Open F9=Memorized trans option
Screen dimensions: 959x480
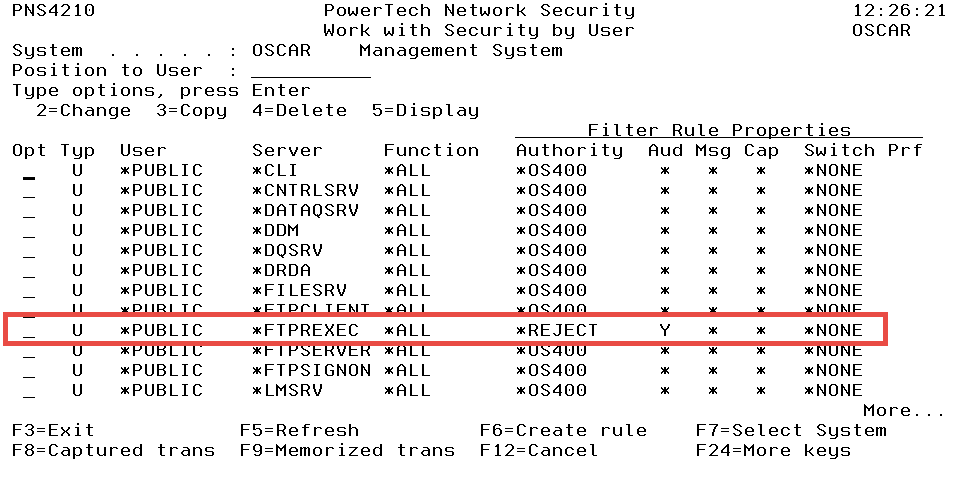(x=347, y=451)
